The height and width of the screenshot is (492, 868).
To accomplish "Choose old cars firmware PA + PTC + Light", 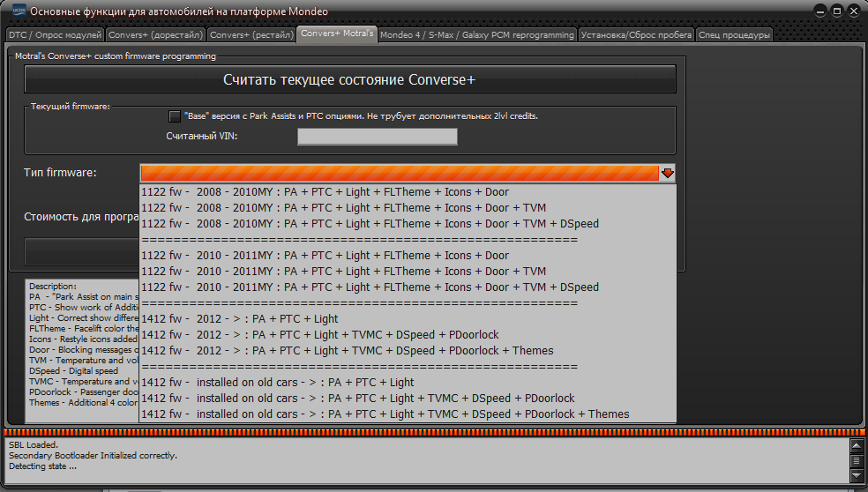I will point(408,383).
